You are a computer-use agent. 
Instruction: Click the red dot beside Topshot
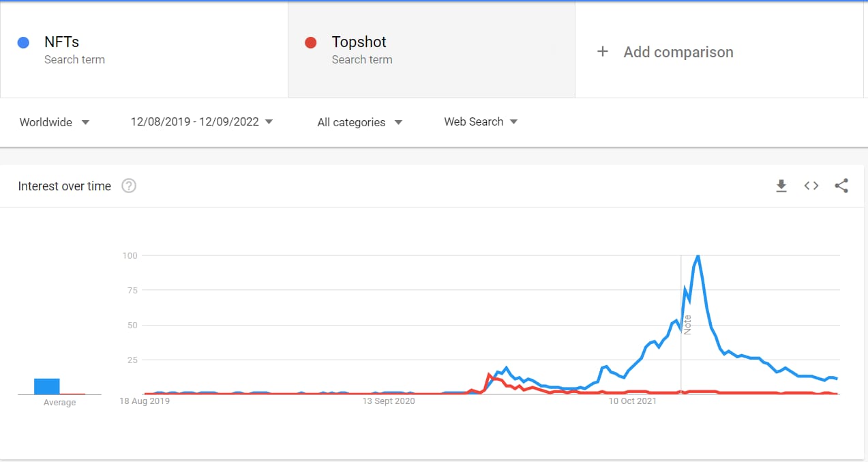311,42
